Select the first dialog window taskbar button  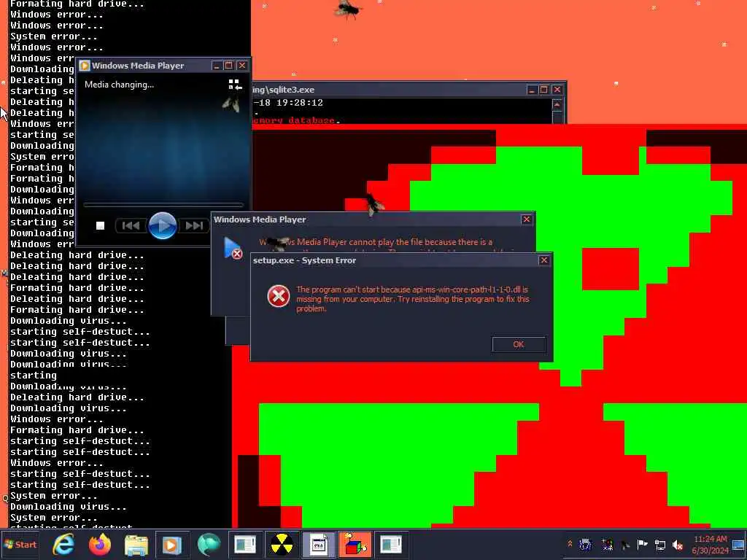point(245,545)
